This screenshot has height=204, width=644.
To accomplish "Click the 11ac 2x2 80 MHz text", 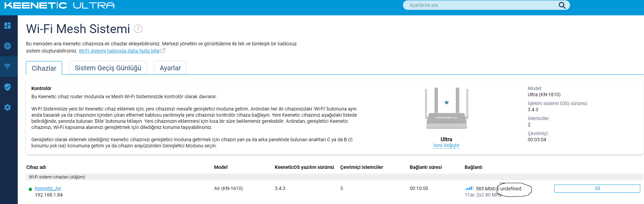I will pos(483,195).
